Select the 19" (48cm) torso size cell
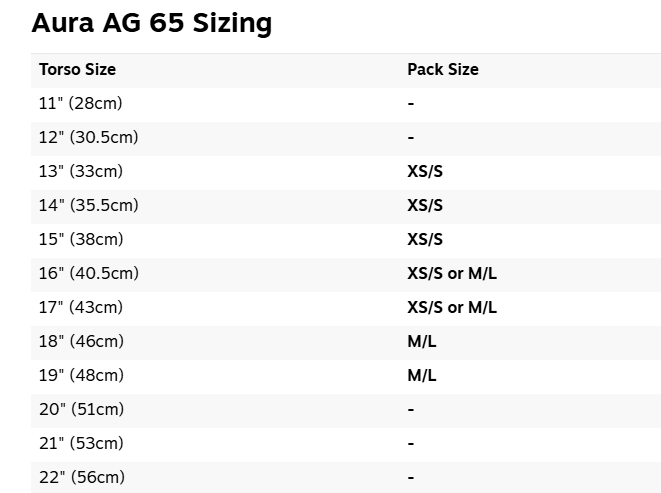This screenshot has width=661, height=493. [81, 375]
